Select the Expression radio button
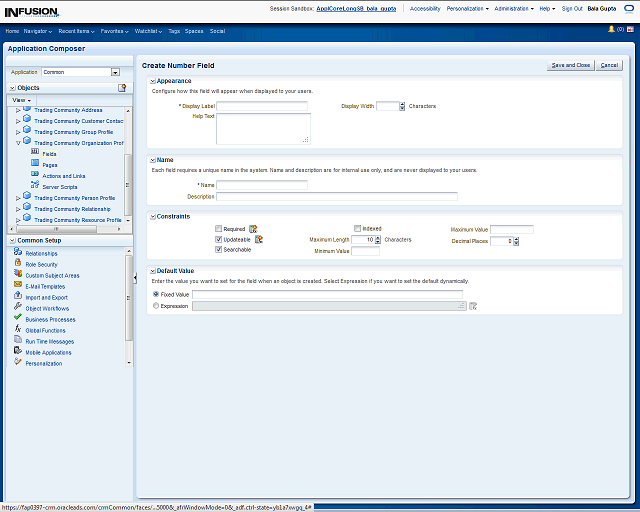 point(155,306)
